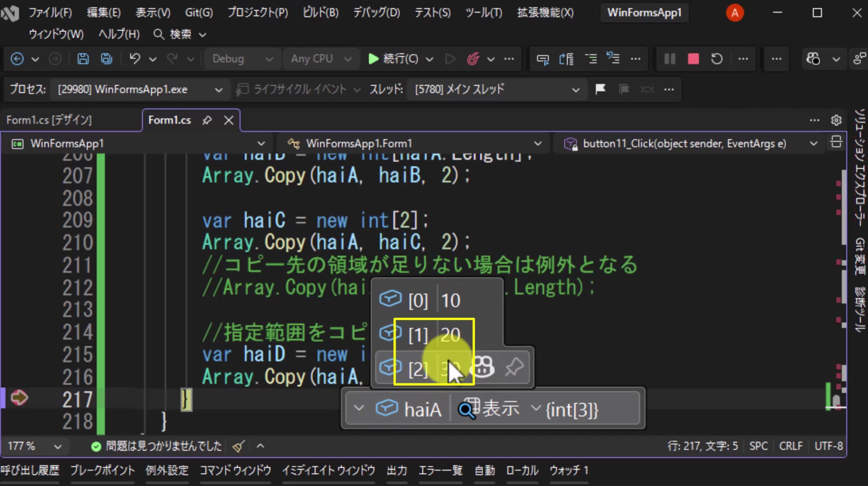Open the ビルド(B) menu
The width and height of the screenshot is (868, 486).
point(321,13)
